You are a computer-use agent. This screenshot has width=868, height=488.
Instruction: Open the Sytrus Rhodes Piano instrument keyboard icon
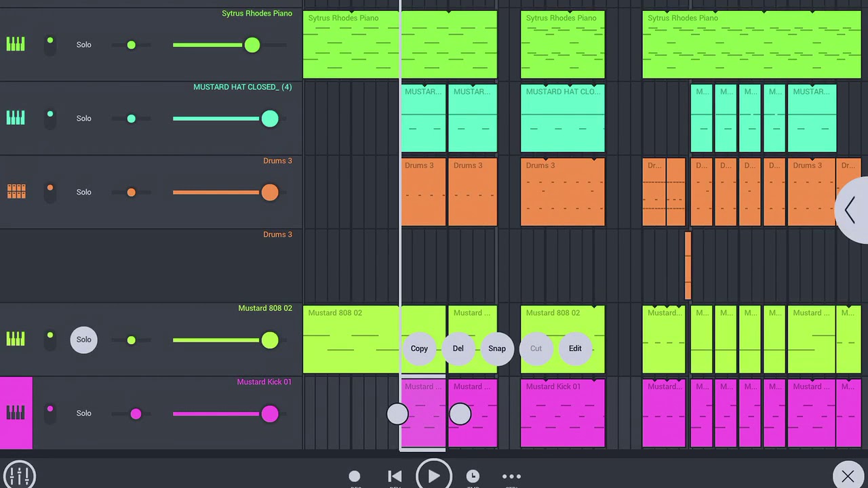pos(16,45)
